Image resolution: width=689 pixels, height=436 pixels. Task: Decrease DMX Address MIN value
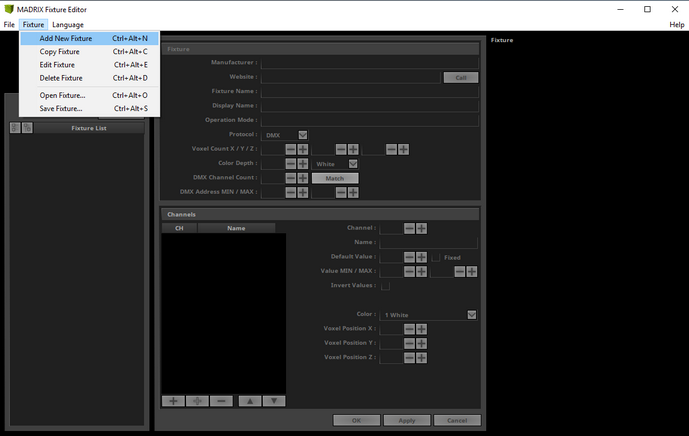coord(290,193)
